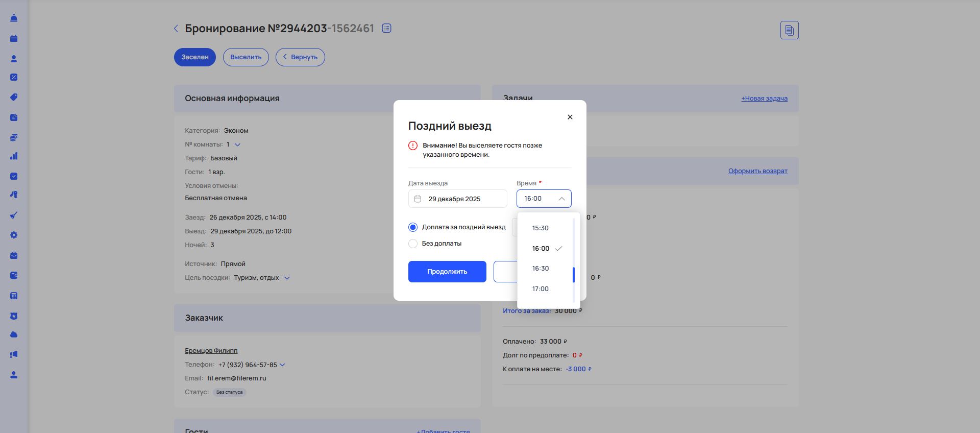Image resolution: width=980 pixels, height=433 pixels.
Task: Click the document icon in top-right corner
Action: point(789,30)
